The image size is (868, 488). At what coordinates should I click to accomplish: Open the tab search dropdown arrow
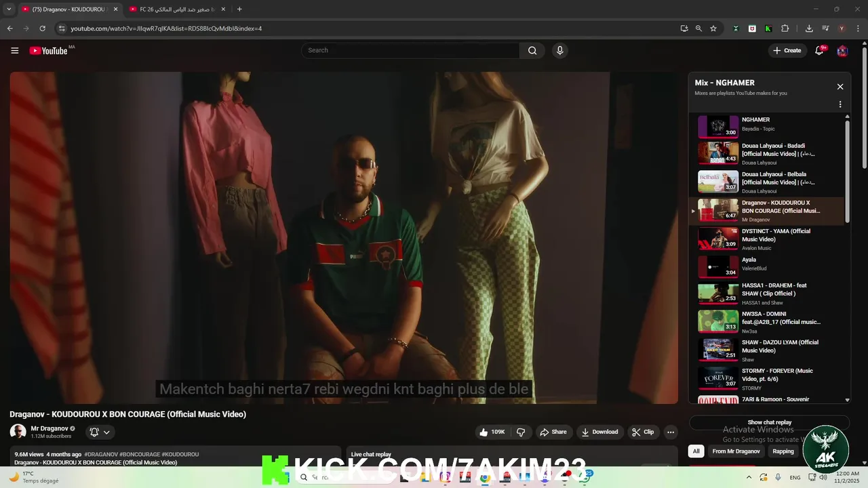point(9,9)
